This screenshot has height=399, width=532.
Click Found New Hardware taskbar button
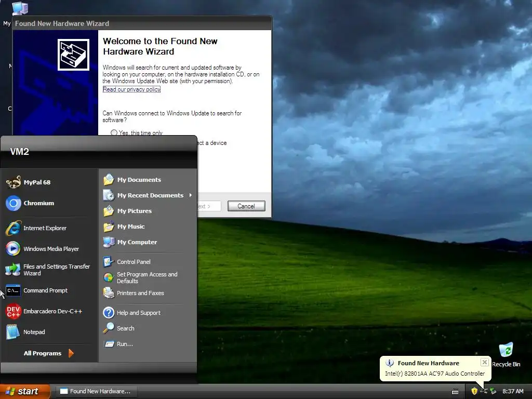[96, 391]
